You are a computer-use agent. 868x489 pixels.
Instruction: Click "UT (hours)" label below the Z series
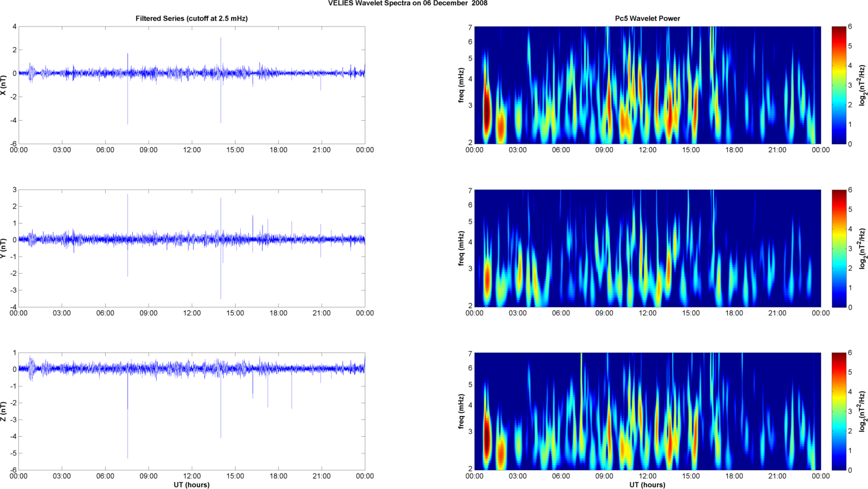coord(192,485)
